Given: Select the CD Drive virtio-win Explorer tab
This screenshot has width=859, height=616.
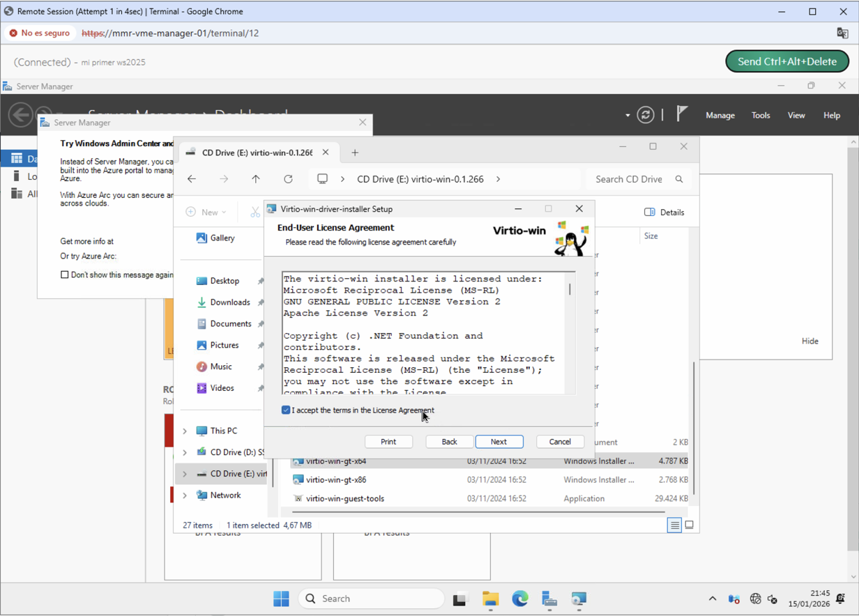Looking at the screenshot, I should click(258, 152).
